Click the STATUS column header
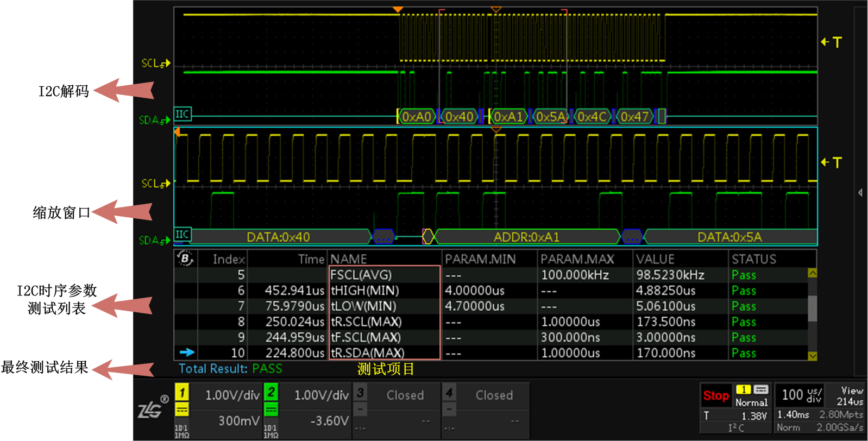The height and width of the screenshot is (441, 868). pos(754,260)
